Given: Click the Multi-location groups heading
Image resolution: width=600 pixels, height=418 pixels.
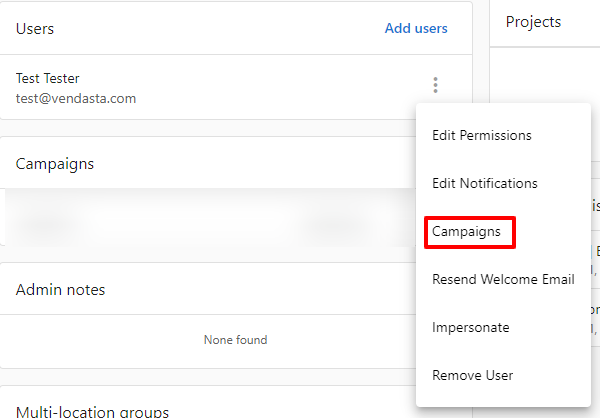Looking at the screenshot, I should coord(92,411).
